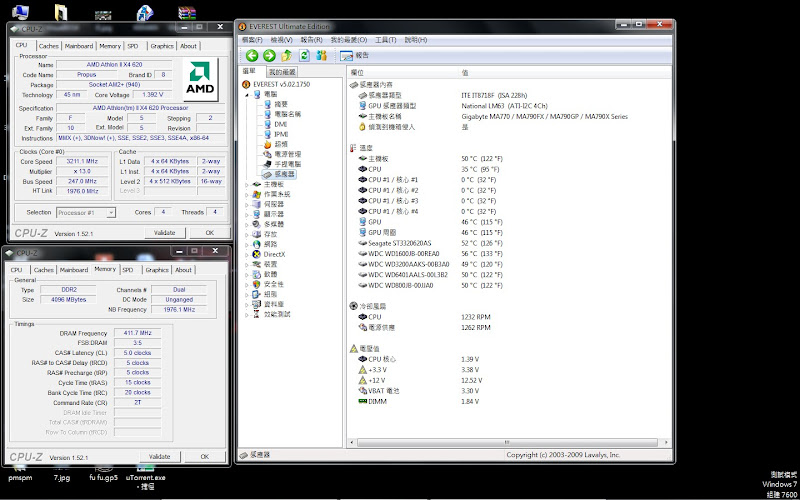Click the DirectX icon in EVEREST tree
Screen dimensions: 800x500
tap(257, 254)
